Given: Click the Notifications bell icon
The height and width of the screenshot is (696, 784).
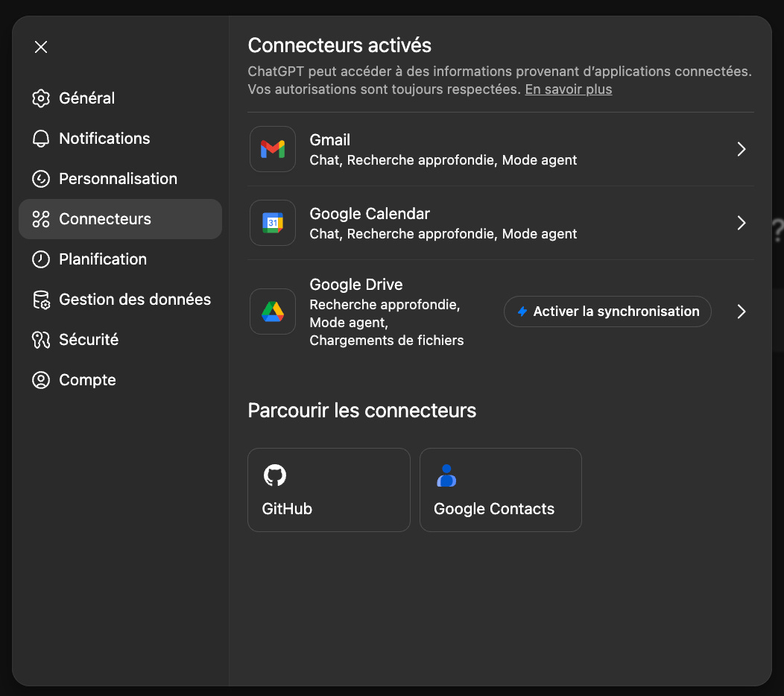Looking at the screenshot, I should [x=41, y=139].
